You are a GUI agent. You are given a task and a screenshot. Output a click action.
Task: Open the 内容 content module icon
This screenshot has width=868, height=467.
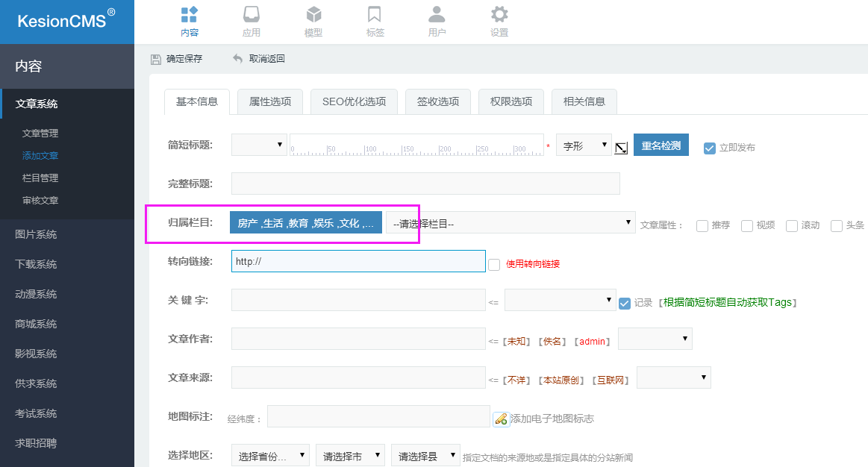(x=189, y=15)
